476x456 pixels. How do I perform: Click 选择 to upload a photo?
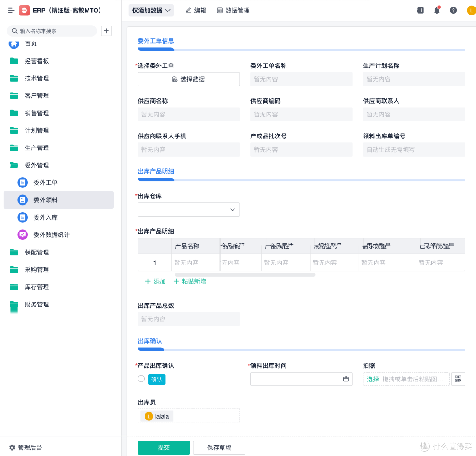pyautogui.click(x=373, y=379)
